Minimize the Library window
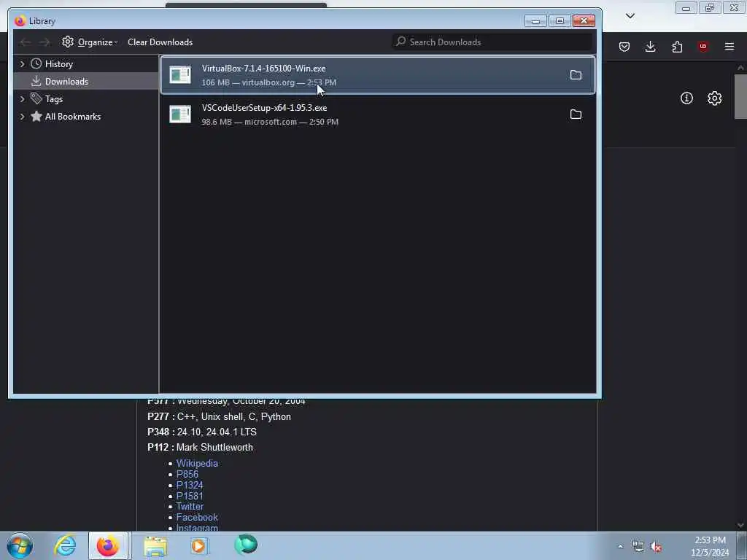This screenshot has height=560, width=747. tap(535, 21)
